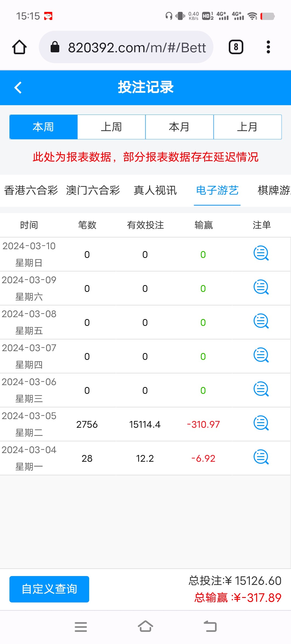This screenshot has height=644, width=291.
Task: View bet slip icon for 2024-03-08
Action: tap(261, 321)
